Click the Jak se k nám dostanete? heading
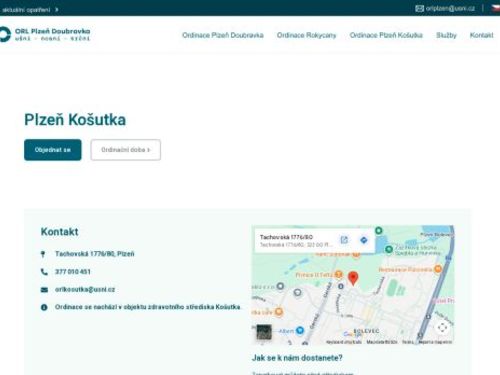Viewport: 500px width, 375px height. coord(297,358)
